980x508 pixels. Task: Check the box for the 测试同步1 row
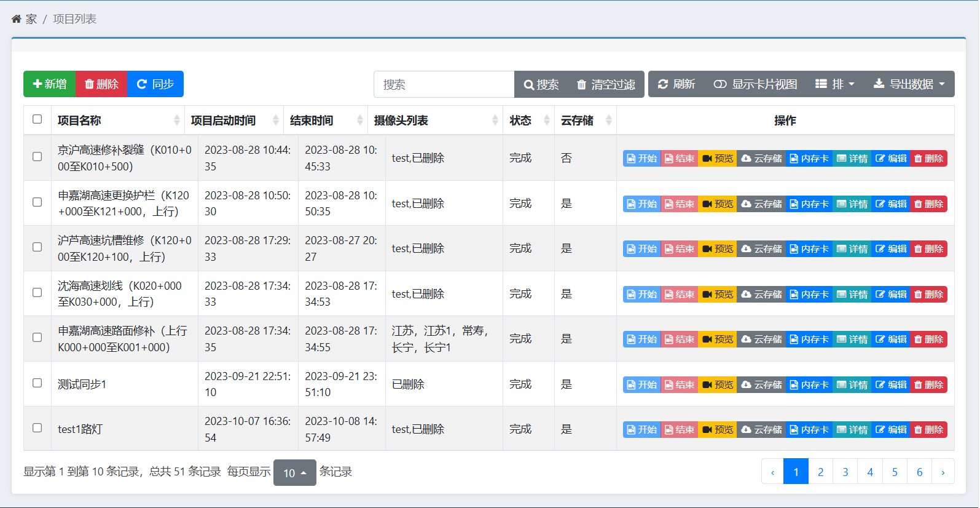point(37,383)
